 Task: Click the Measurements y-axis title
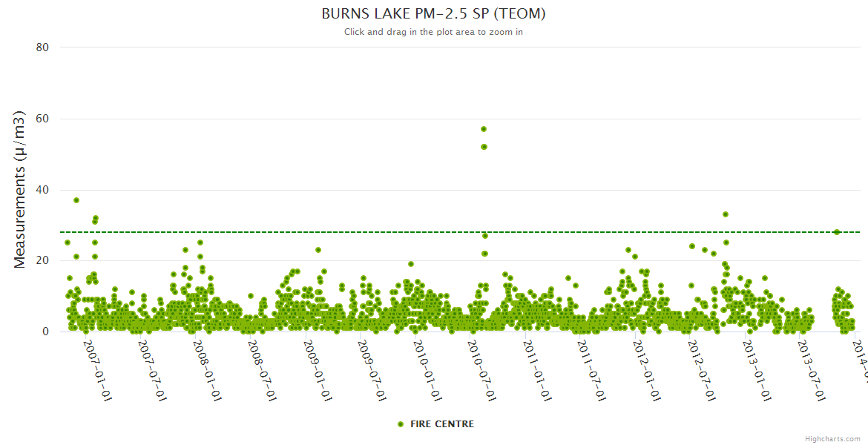click(21, 189)
